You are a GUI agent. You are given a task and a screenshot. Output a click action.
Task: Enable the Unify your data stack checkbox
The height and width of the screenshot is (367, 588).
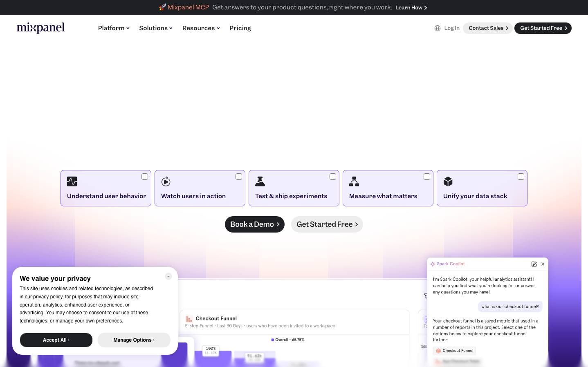521,177
